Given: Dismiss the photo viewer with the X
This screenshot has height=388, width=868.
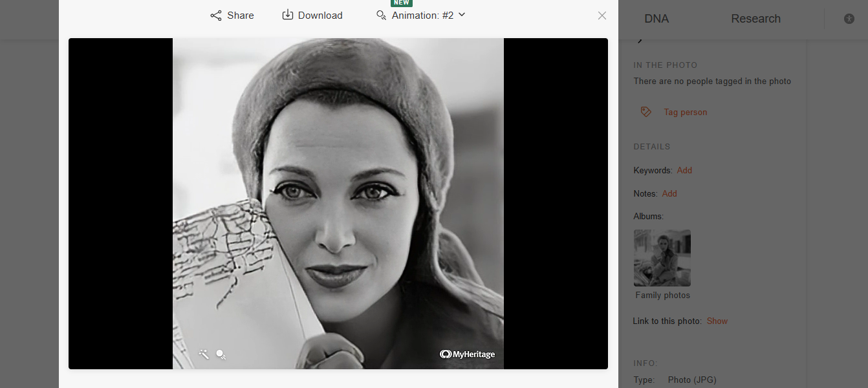Looking at the screenshot, I should click(x=602, y=15).
